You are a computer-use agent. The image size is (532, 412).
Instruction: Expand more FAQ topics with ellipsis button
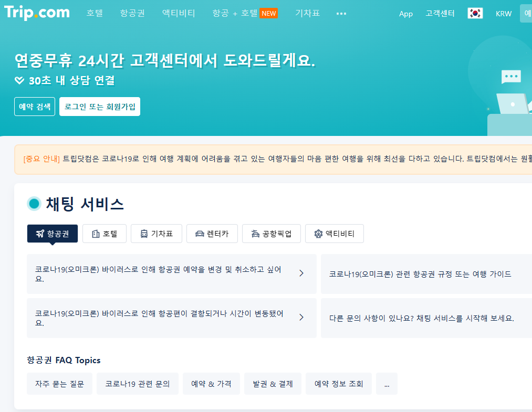click(387, 384)
